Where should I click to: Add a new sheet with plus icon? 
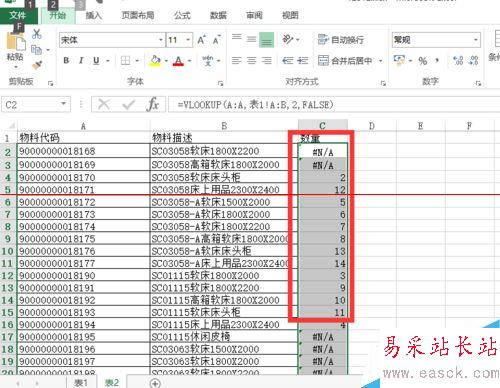pyautogui.click(x=155, y=383)
